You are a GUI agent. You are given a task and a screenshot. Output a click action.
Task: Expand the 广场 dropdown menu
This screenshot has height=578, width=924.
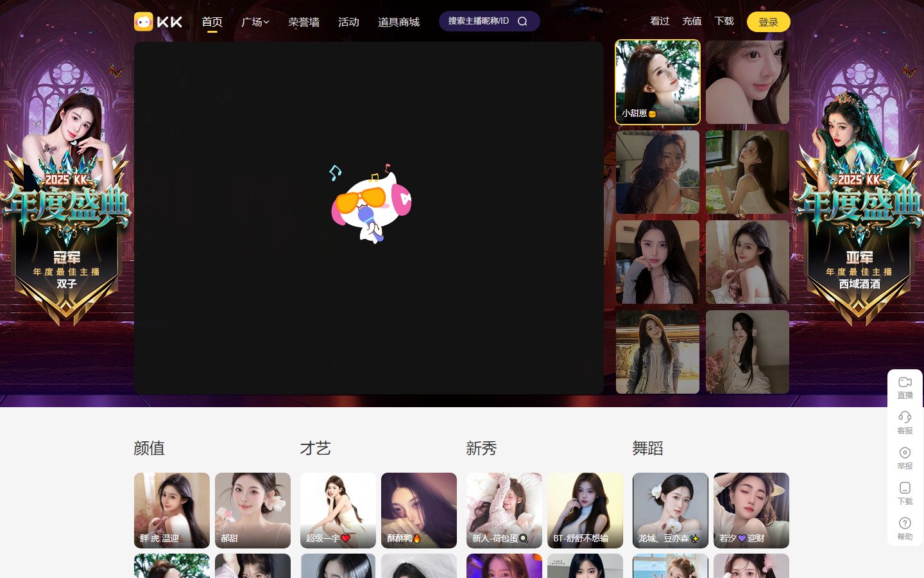tap(255, 22)
